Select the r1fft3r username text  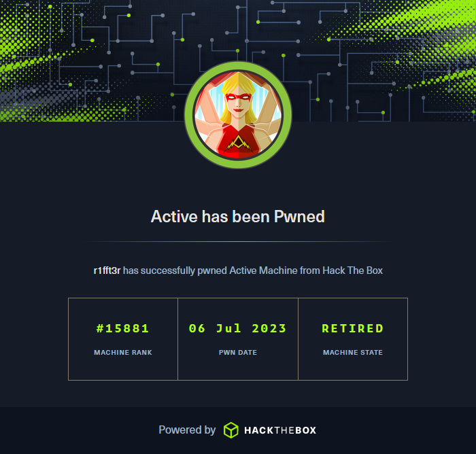coord(107,270)
